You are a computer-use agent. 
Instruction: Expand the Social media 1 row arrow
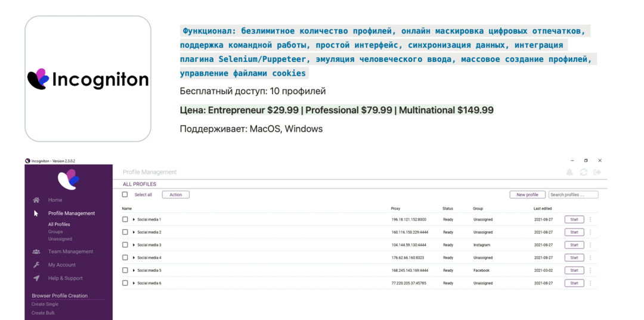(x=134, y=219)
